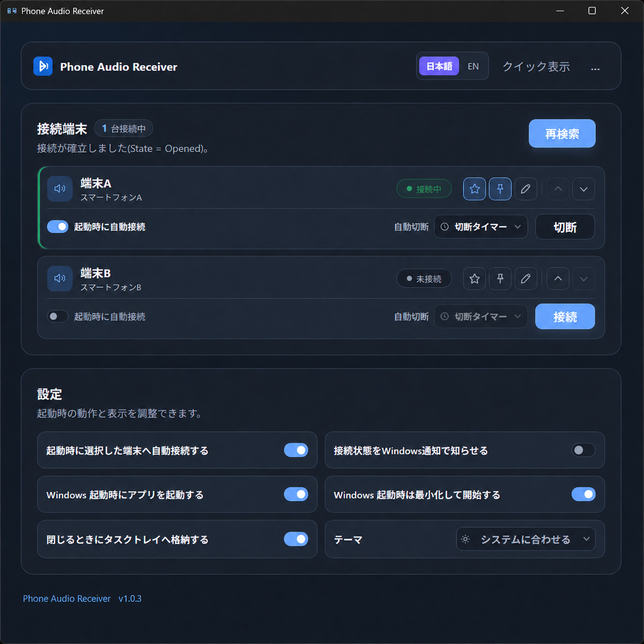Click 自動切断 label in 端末A row
The image size is (644, 644).
(x=411, y=227)
